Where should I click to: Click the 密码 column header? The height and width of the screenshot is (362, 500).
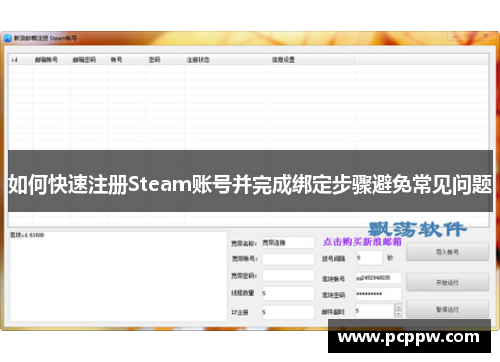click(x=165, y=60)
